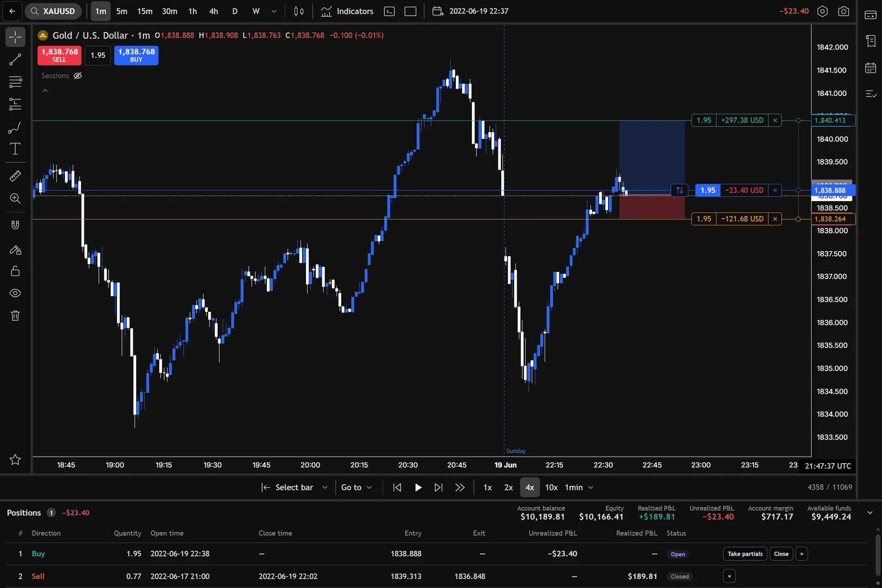Select the Text annotation tool
The height and width of the screenshot is (588, 882).
(x=15, y=149)
